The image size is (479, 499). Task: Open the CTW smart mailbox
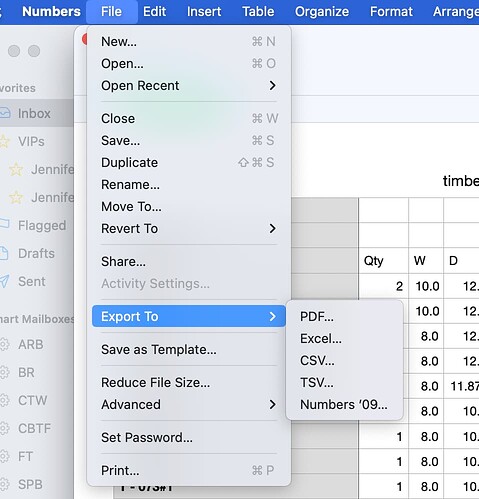(x=36, y=400)
